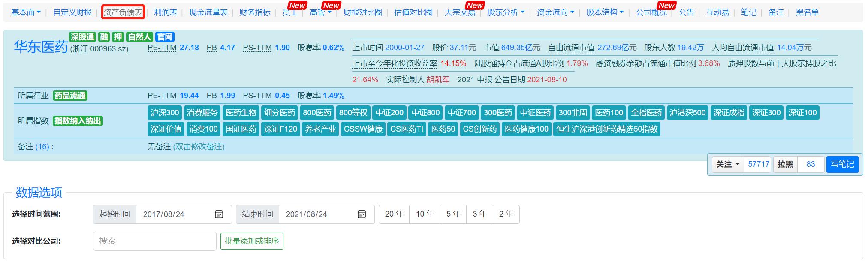Image resolution: width=868 pixels, height=265 pixels.
Task: Select the 2 年 time range
Action: (506, 214)
